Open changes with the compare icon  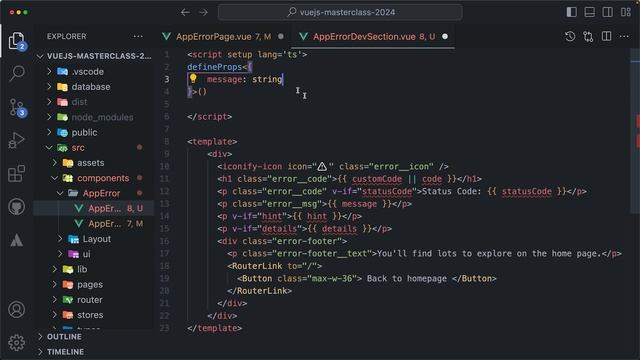pos(588,37)
